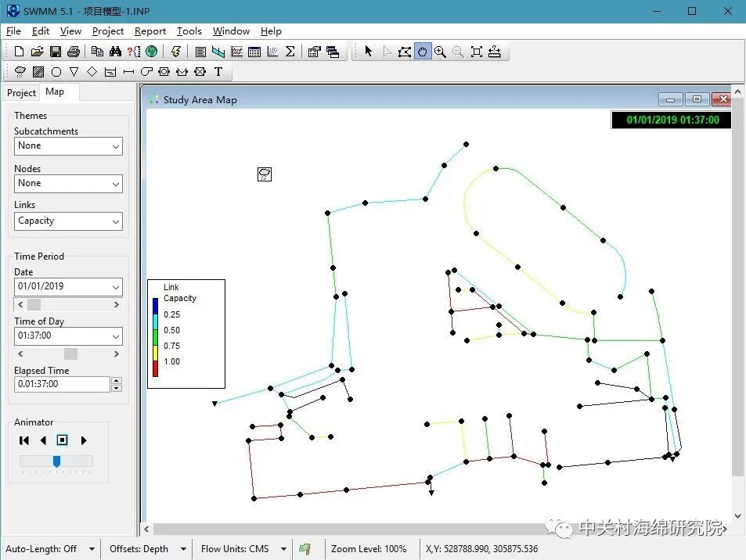
Task: Click the Animator speed slider
Action: (56, 461)
